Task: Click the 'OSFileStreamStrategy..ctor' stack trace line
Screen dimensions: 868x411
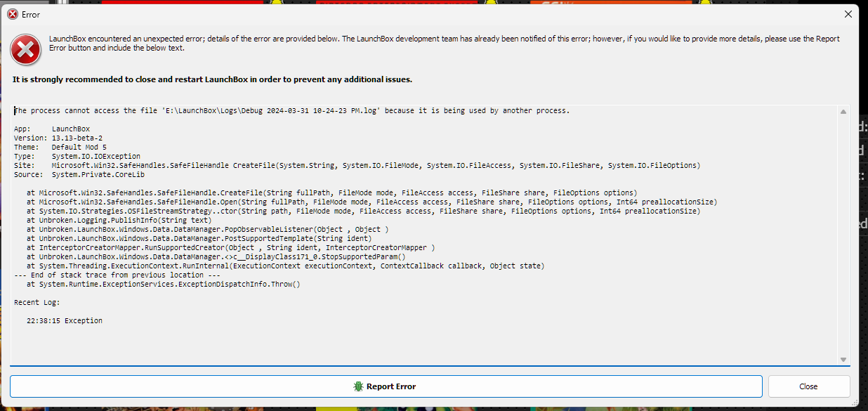Action: (364, 211)
